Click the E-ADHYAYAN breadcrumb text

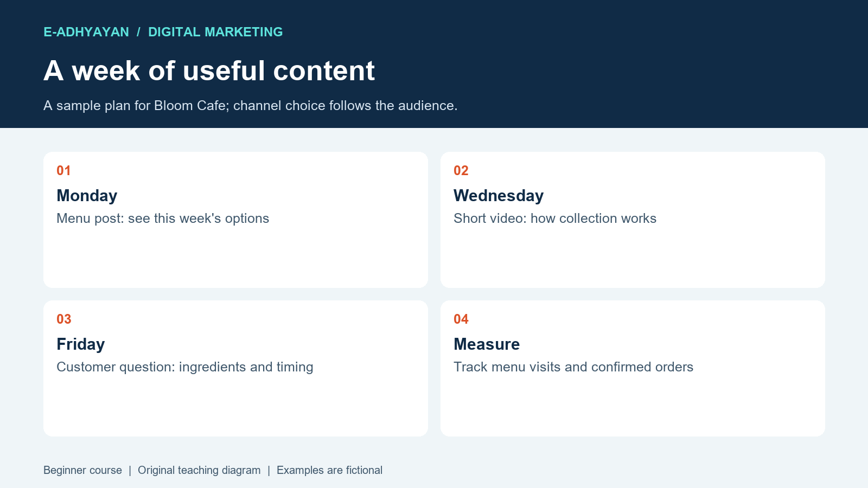[86, 32]
